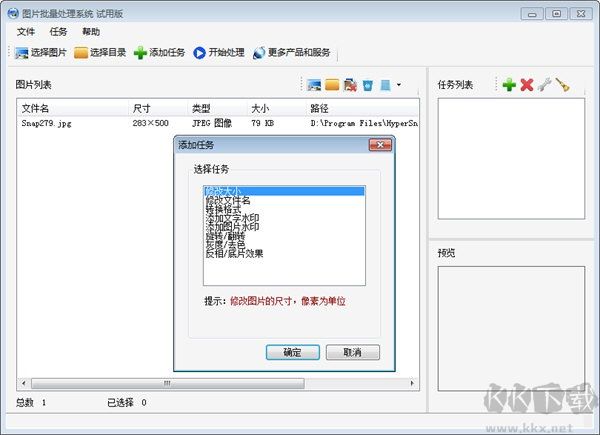Click add-picture icon in the image list toolbar

coord(314,85)
